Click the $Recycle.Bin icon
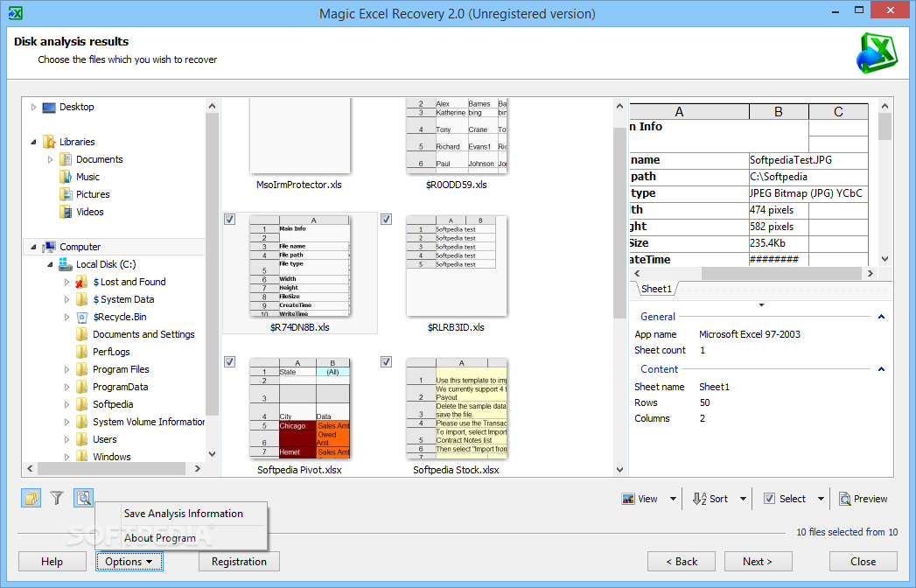The width and height of the screenshot is (916, 588). click(x=82, y=317)
